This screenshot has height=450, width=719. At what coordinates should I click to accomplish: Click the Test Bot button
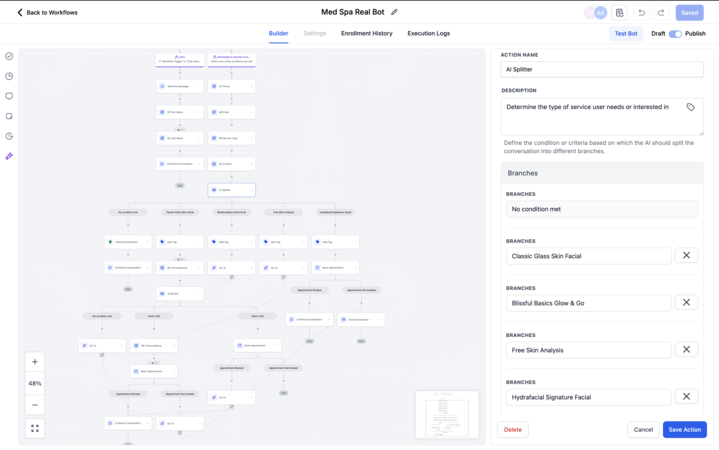pos(626,34)
